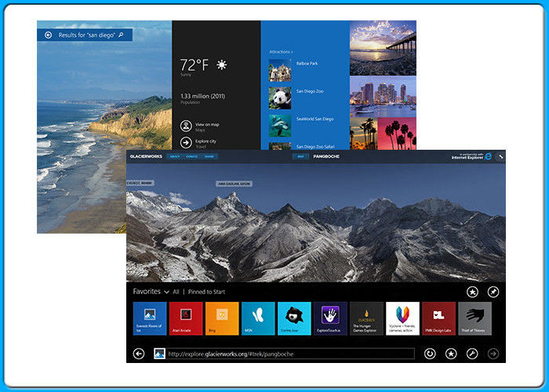
Task: Open the Share tab on GlacierWorks
Action: [209, 157]
